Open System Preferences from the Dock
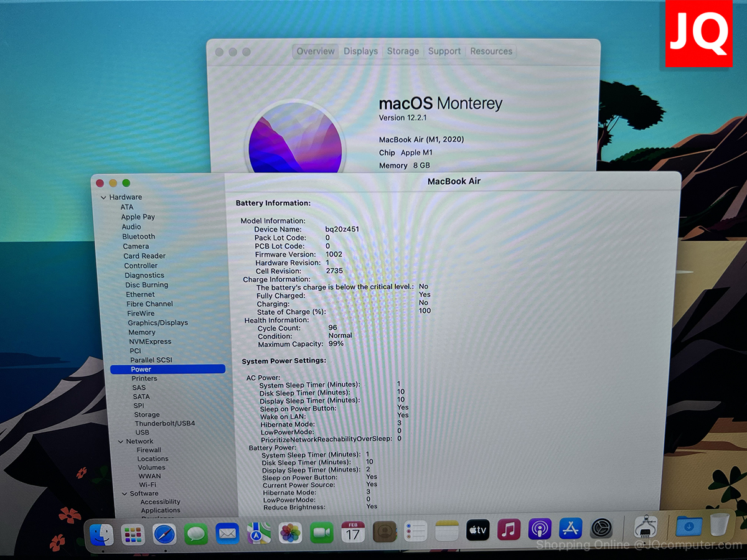747x560 pixels. (601, 528)
